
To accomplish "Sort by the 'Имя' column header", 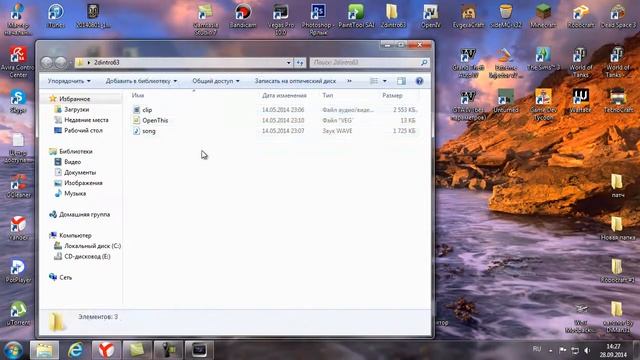I will pos(138,95).
